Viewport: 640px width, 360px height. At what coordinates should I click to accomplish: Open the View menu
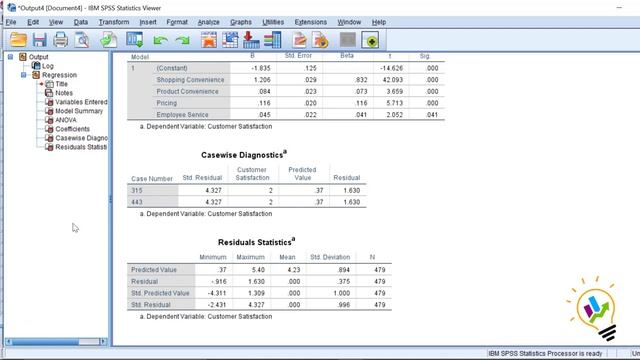56,22
